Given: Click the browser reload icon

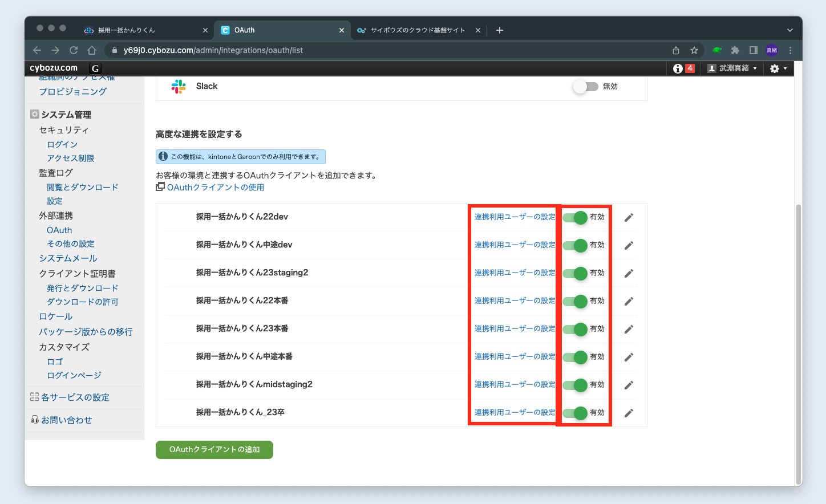Looking at the screenshot, I should (x=74, y=50).
